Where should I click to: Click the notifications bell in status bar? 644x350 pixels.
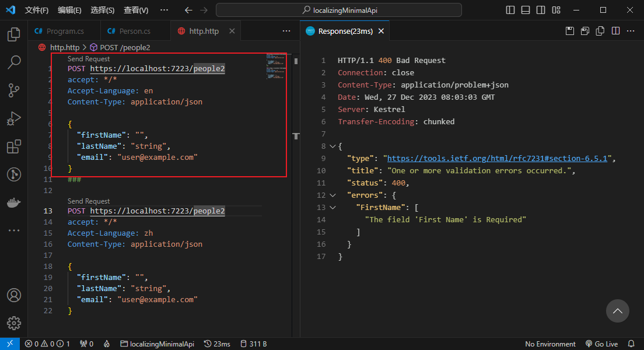[x=631, y=344]
